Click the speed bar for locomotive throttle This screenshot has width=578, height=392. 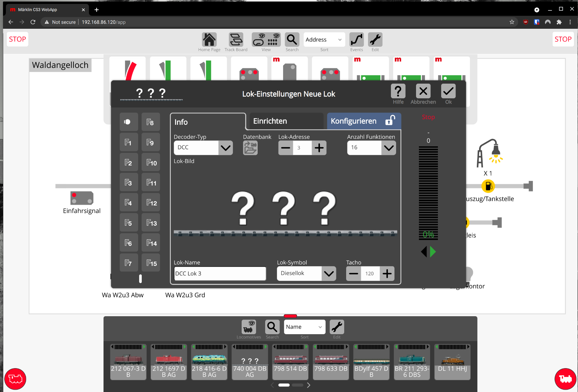[x=428, y=193]
